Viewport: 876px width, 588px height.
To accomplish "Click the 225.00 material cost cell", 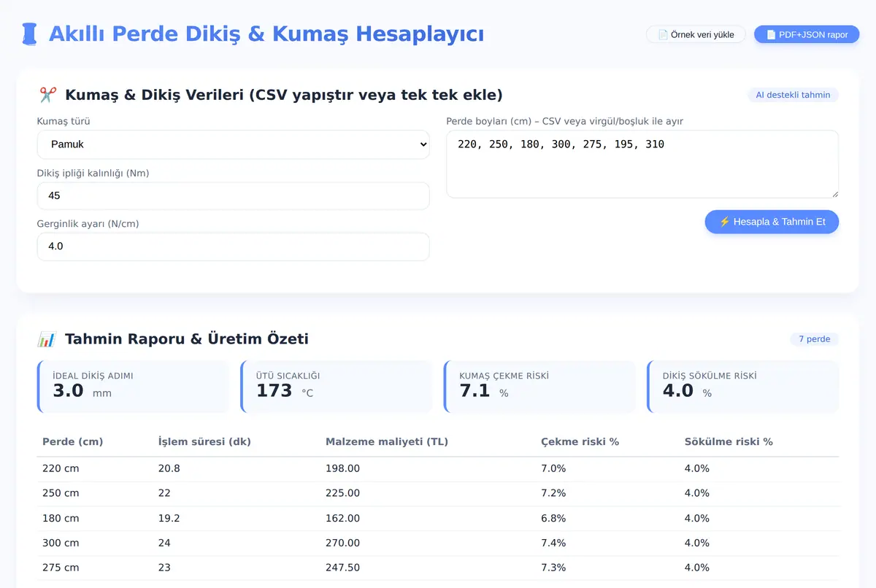I will point(342,493).
